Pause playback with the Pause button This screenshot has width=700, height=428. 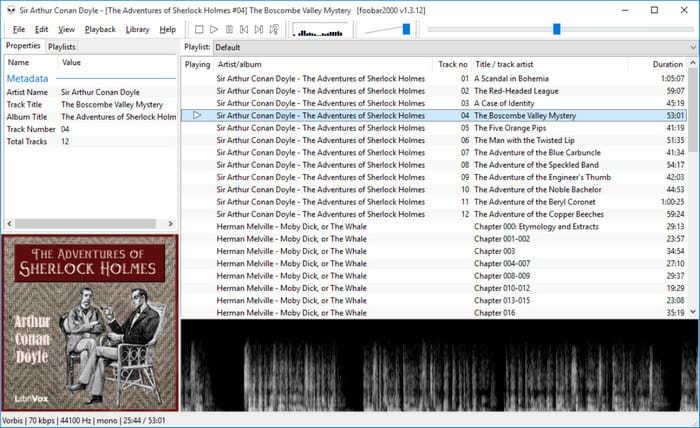[x=229, y=29]
